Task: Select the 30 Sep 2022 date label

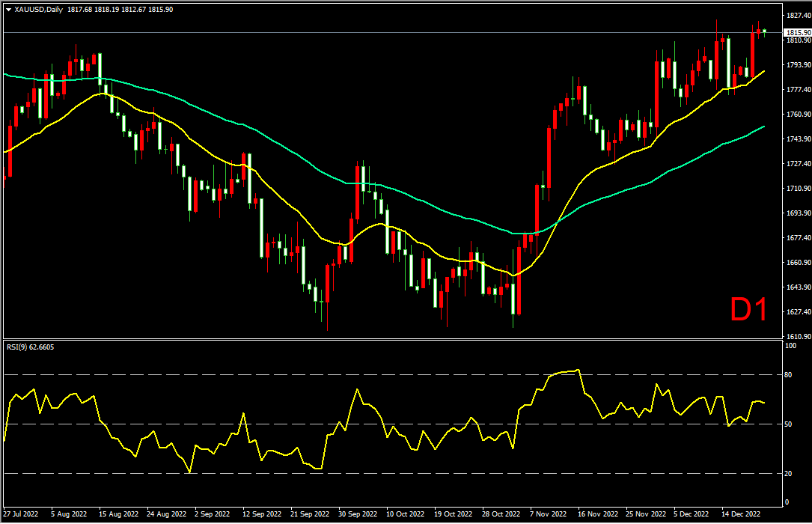Action: point(358,514)
